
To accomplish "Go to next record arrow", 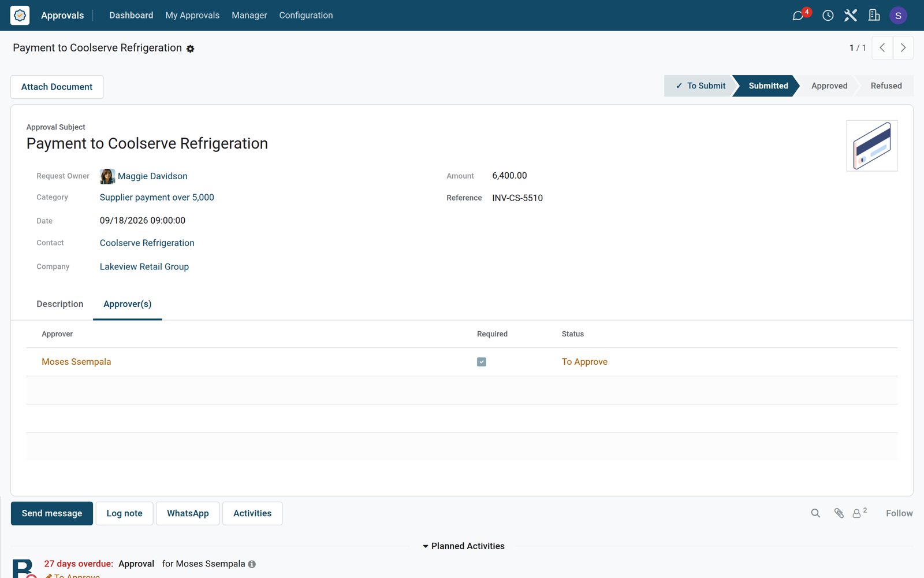I will pyautogui.click(x=903, y=48).
